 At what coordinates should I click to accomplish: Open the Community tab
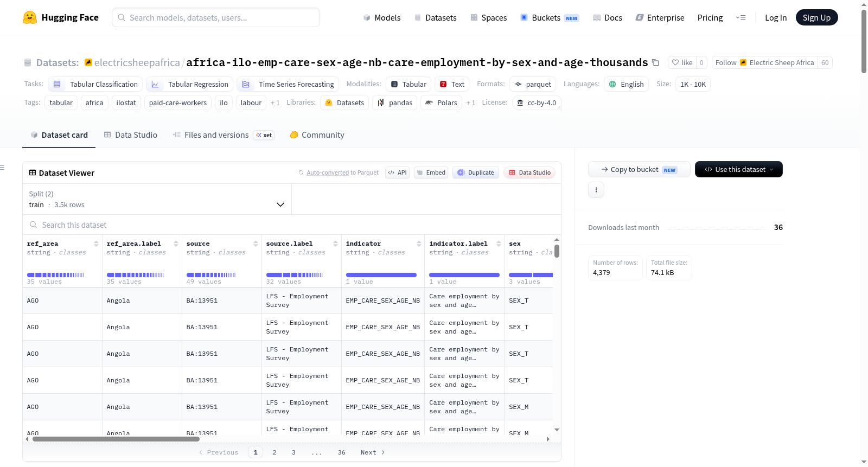(x=317, y=135)
